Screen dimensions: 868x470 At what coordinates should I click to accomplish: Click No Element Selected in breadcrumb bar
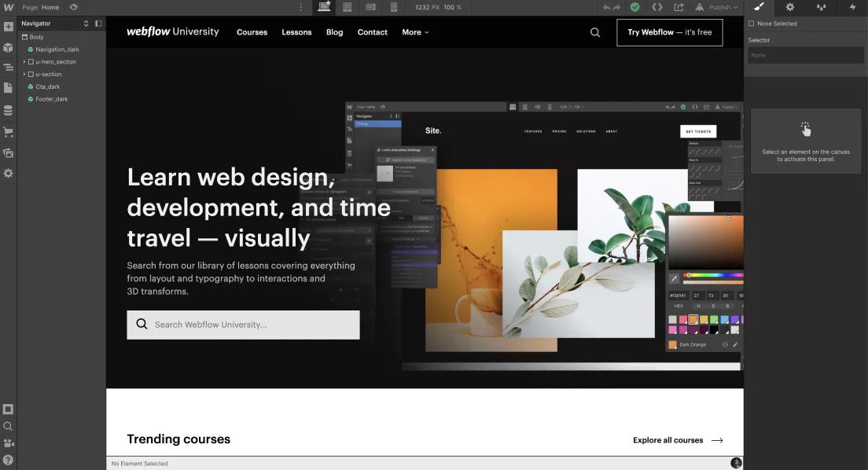(x=139, y=464)
